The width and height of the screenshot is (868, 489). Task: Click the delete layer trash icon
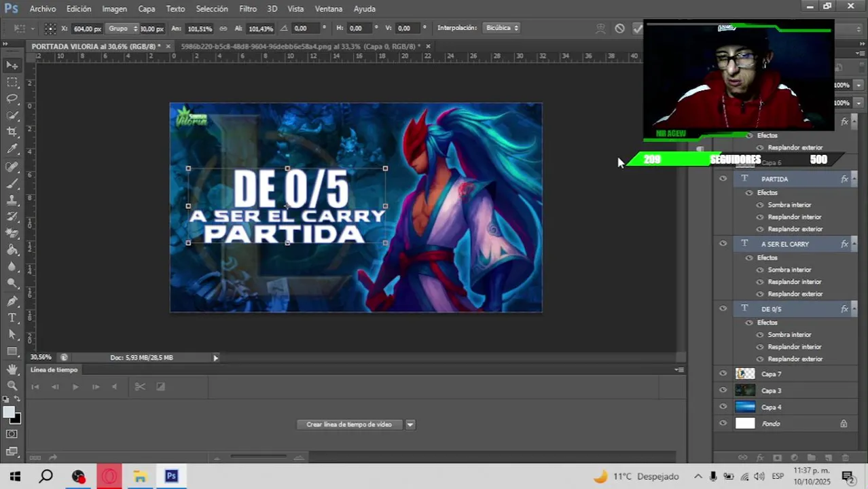[x=846, y=458]
